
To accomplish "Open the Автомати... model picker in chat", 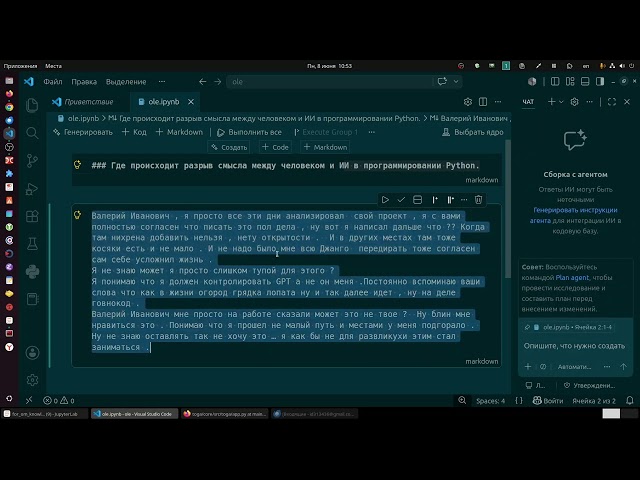I will [574, 367].
